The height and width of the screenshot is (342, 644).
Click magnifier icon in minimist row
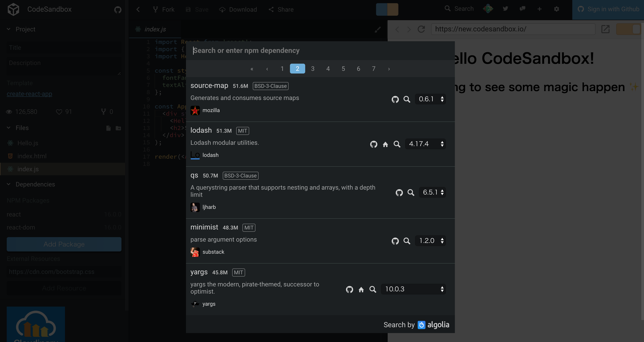coord(407,241)
